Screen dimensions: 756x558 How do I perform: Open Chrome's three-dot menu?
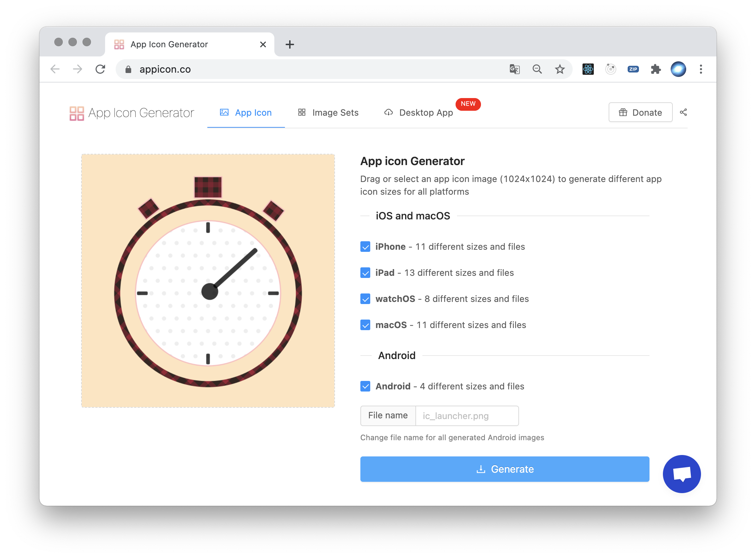701,69
